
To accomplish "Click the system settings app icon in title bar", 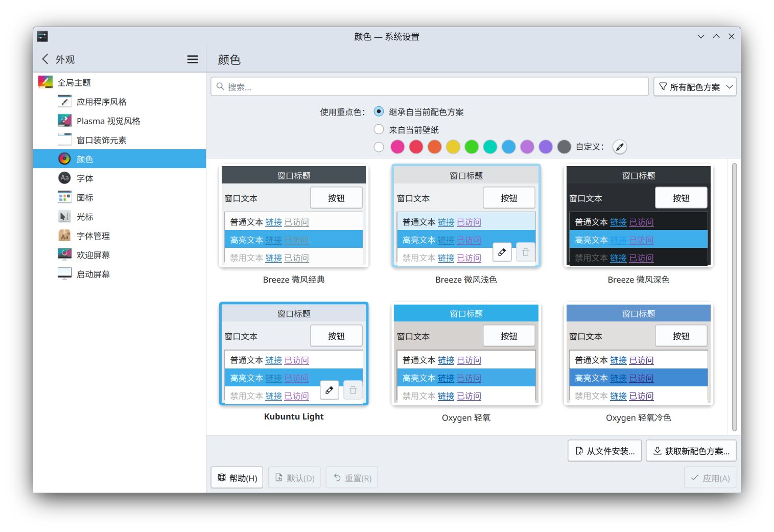I will click(42, 36).
